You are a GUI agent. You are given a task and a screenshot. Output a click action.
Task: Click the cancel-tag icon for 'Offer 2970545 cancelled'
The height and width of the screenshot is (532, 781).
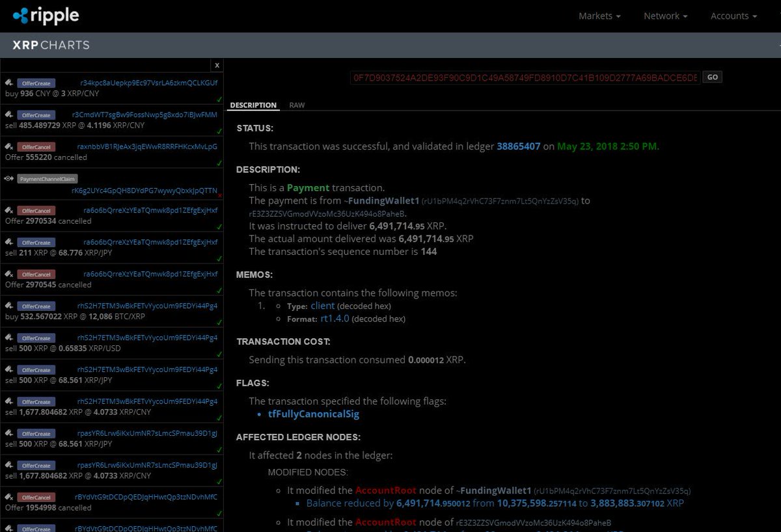tap(9, 274)
